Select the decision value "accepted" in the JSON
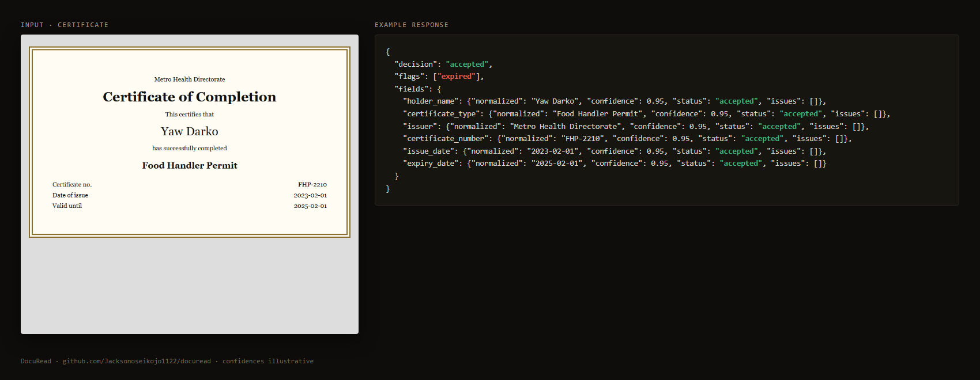This screenshot has width=980, height=380. pyautogui.click(x=467, y=64)
